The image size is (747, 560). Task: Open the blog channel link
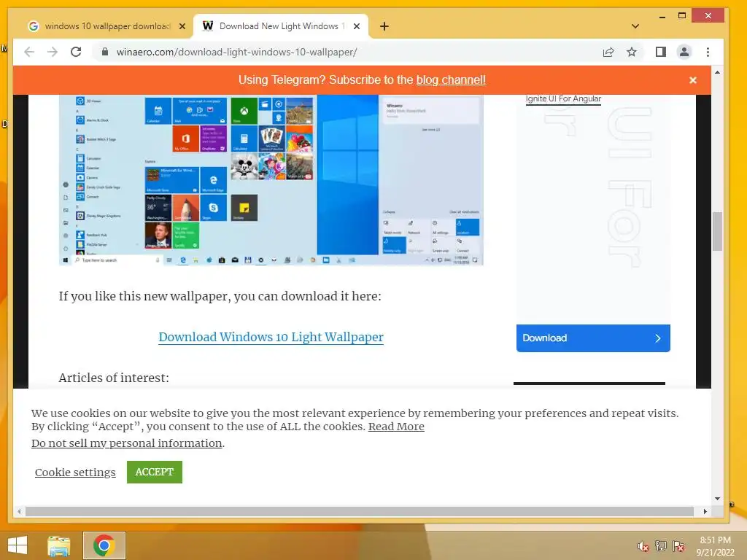click(x=451, y=80)
